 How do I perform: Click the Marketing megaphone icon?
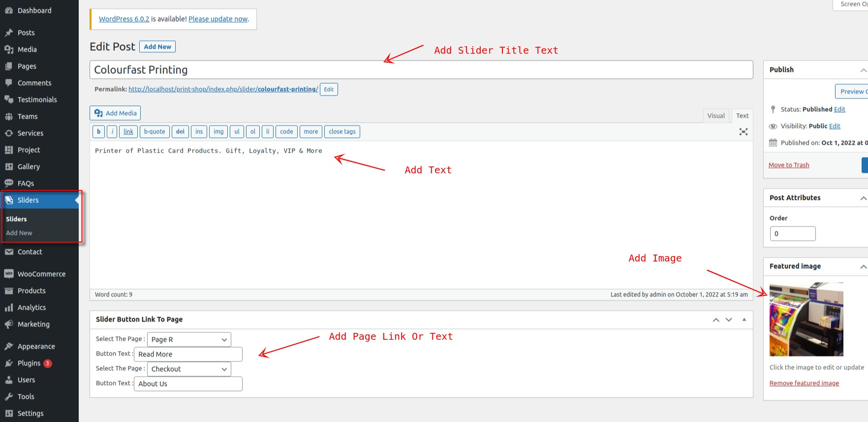(x=9, y=324)
